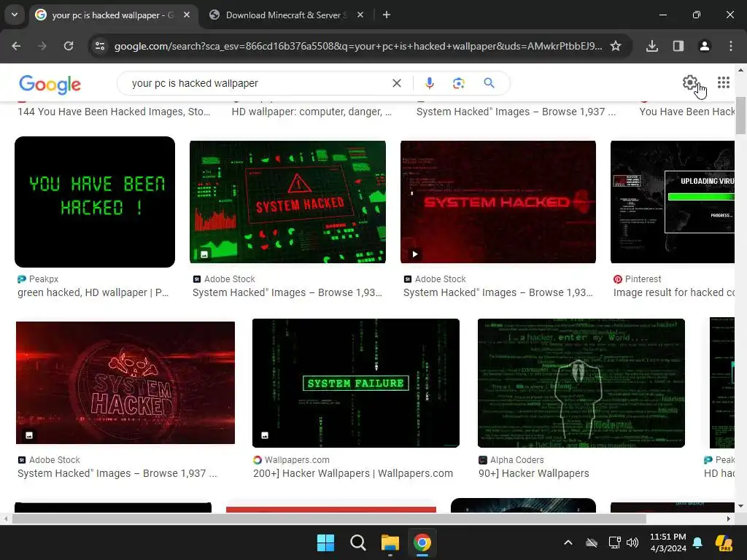Image resolution: width=747 pixels, height=560 pixels.
Task: Go back to the previous page
Action: 16,46
